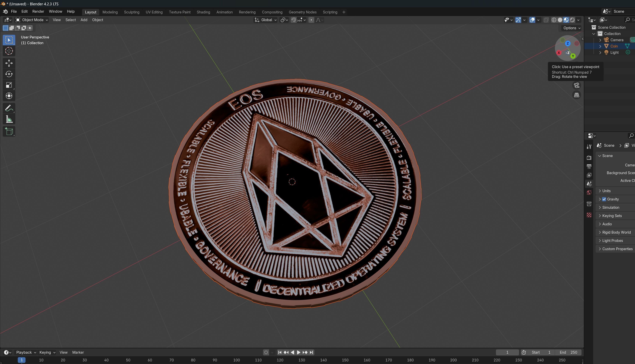Open the Object Mode dropdown
Image resolution: width=635 pixels, height=364 pixels.
point(31,20)
